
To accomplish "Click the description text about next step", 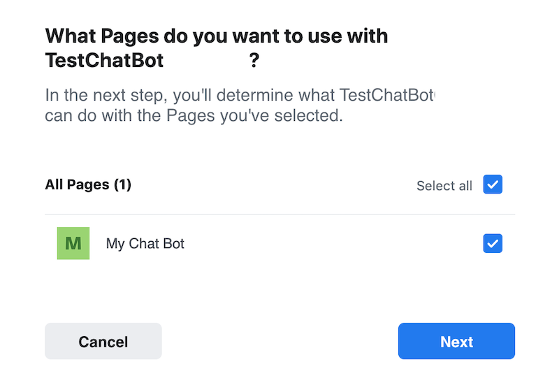I will 240,105.
